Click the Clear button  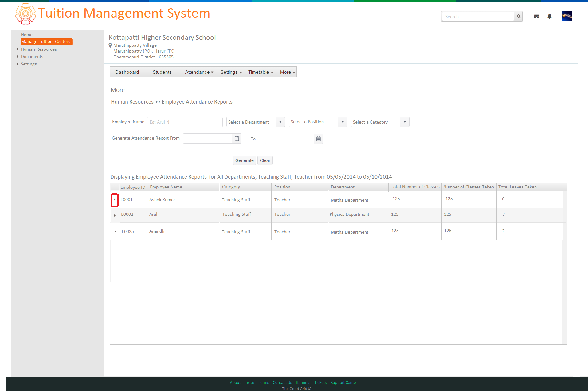[265, 160]
